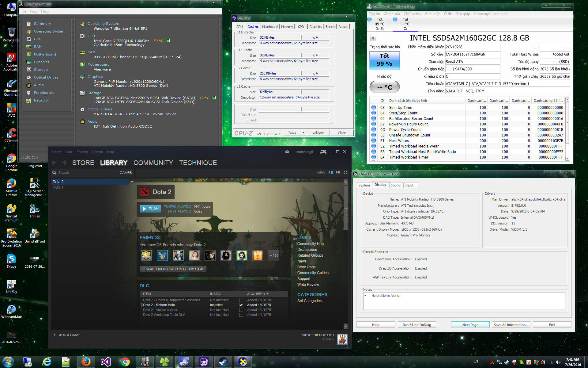Viewport: 588px width, 368px height.
Task: Click the Steam inbox notification icon
Action: [x=287, y=151]
